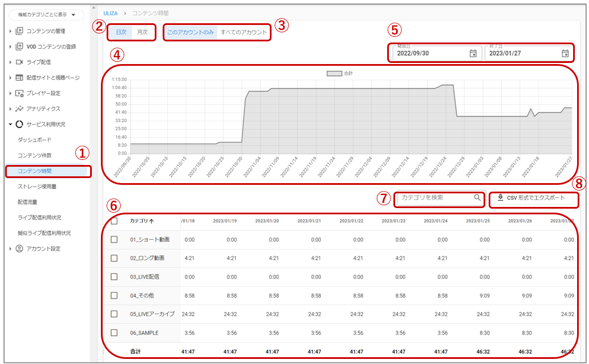Click the Live streaming camera icon

pyautogui.click(x=19, y=62)
